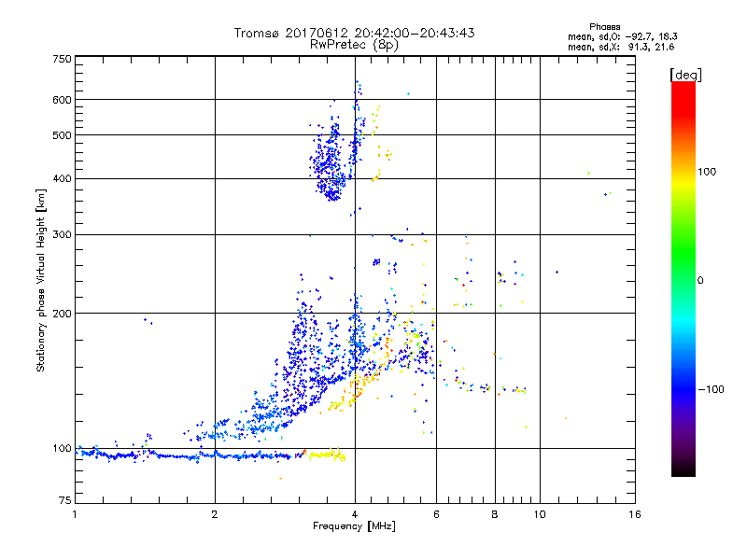Viewport: 747px width, 560px height.
Task: Click the y-axis label '600'
Action: tap(62, 100)
